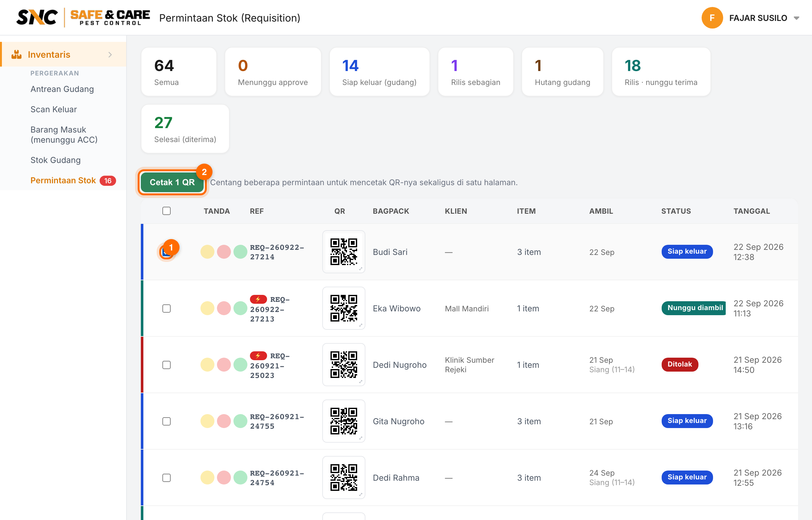The width and height of the screenshot is (812, 520).
Task: Click Siap keluar status on Budi Sari row
Action: pyautogui.click(x=687, y=251)
